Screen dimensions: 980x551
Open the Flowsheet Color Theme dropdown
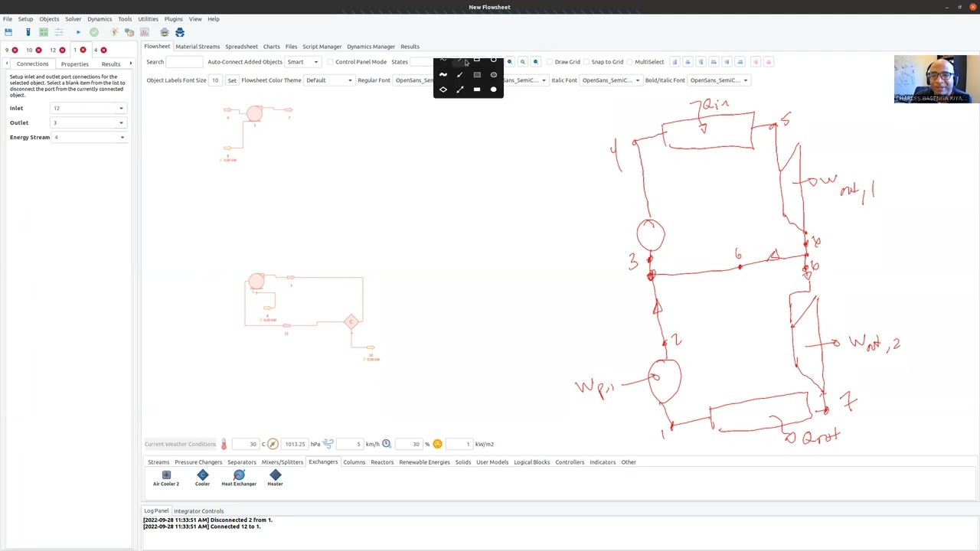coord(329,80)
